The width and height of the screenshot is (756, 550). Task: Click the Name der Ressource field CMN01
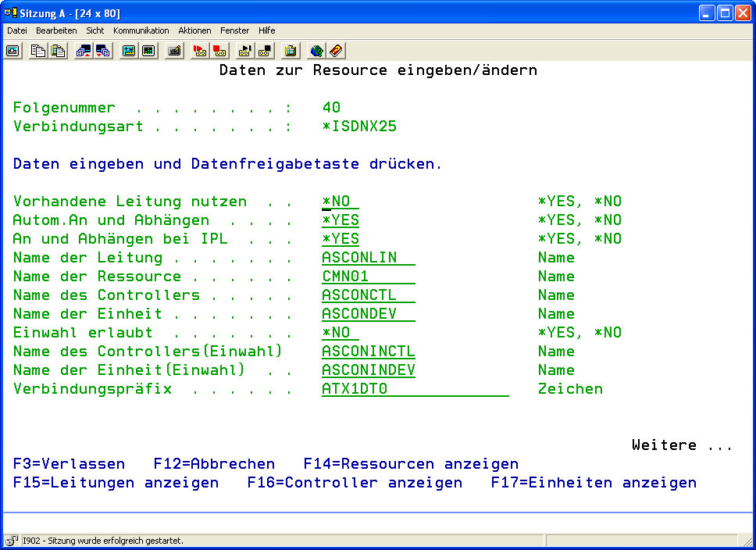(368, 277)
